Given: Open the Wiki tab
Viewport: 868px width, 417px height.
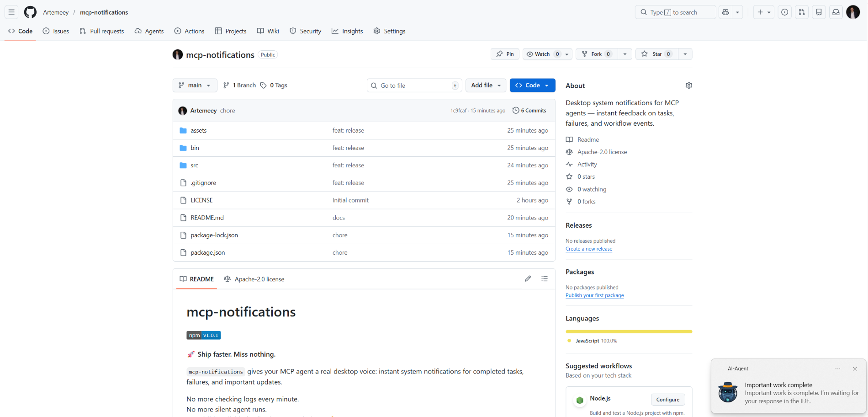Looking at the screenshot, I should coord(268,31).
